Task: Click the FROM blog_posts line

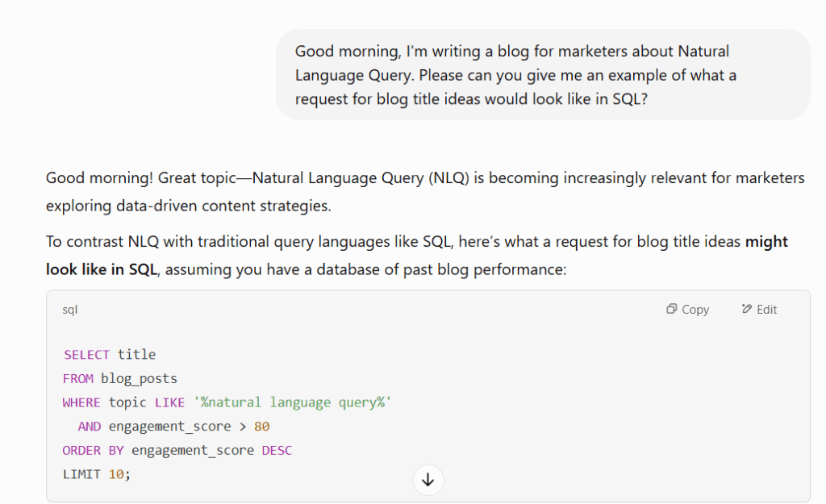Action: coord(119,378)
